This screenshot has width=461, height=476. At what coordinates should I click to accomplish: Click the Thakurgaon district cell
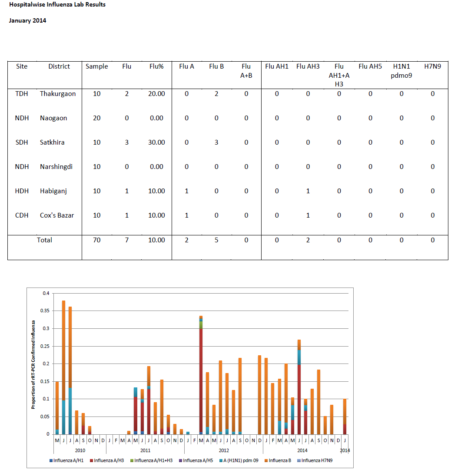58,94
